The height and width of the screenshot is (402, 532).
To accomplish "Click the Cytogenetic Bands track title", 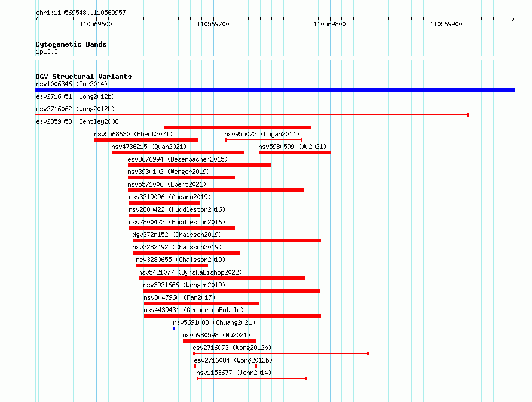I will (71, 44).
